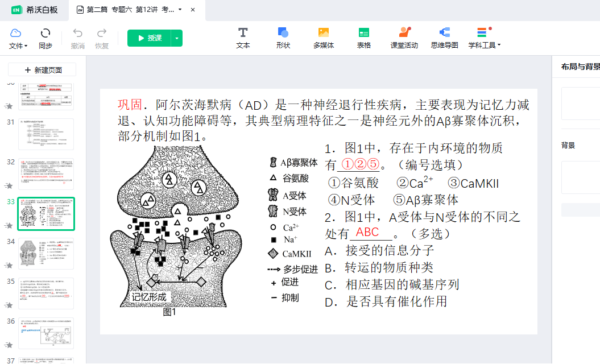The image size is (600, 364).
Task: Select slide 31 thumbnail
Action: point(46,134)
